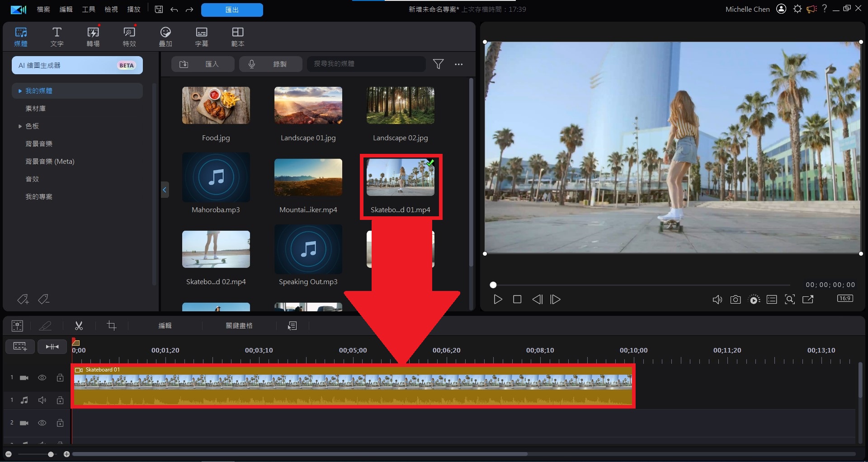Screen dimensions: 868x462
Task: Toggle the timeline view mode button
Action: (20, 347)
